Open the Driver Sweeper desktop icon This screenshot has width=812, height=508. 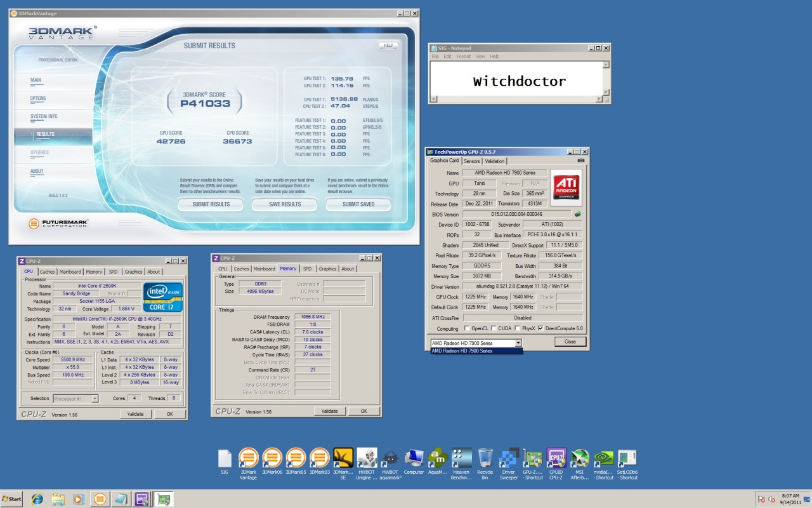tap(509, 458)
